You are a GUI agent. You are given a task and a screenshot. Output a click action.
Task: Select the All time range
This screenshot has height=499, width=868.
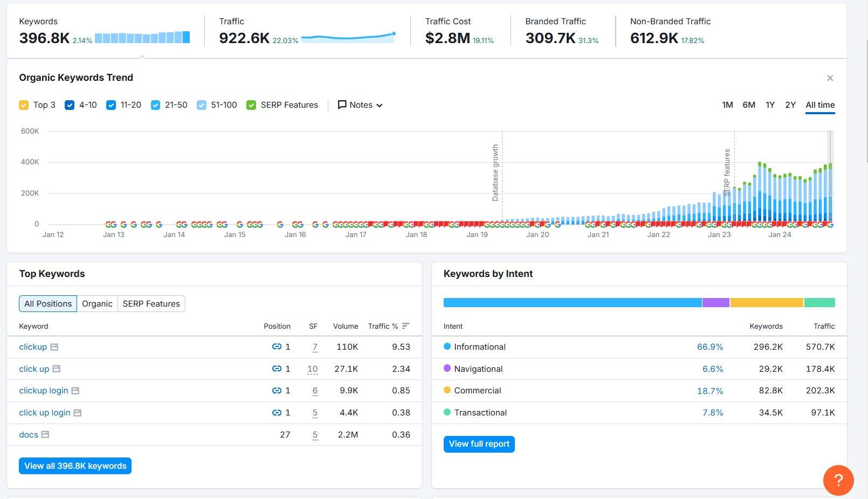pyautogui.click(x=820, y=105)
